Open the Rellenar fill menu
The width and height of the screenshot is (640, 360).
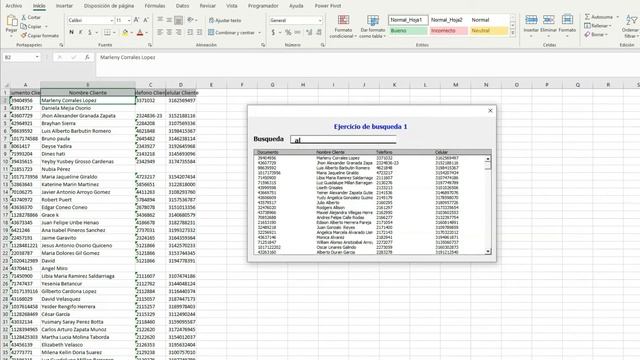point(598,26)
